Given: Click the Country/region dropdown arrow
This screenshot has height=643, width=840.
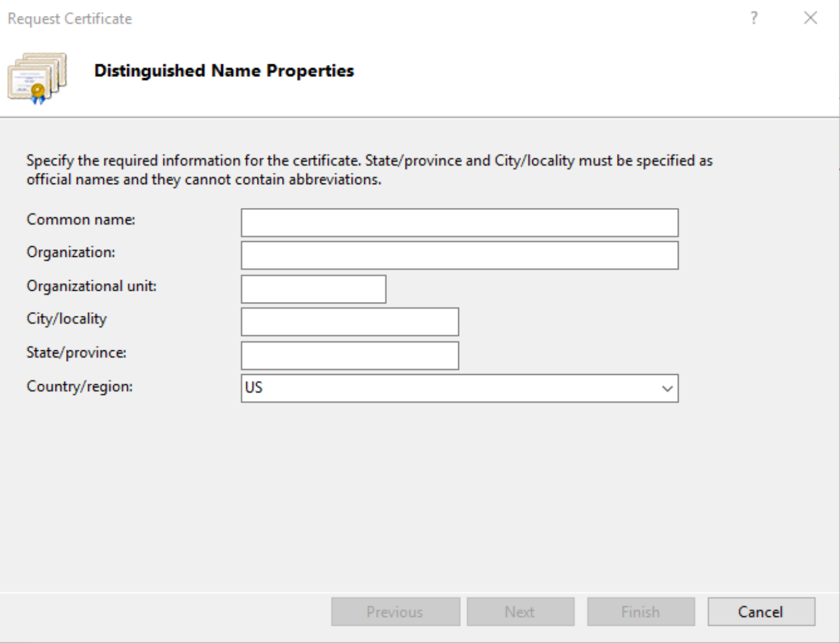Looking at the screenshot, I should click(x=668, y=388).
